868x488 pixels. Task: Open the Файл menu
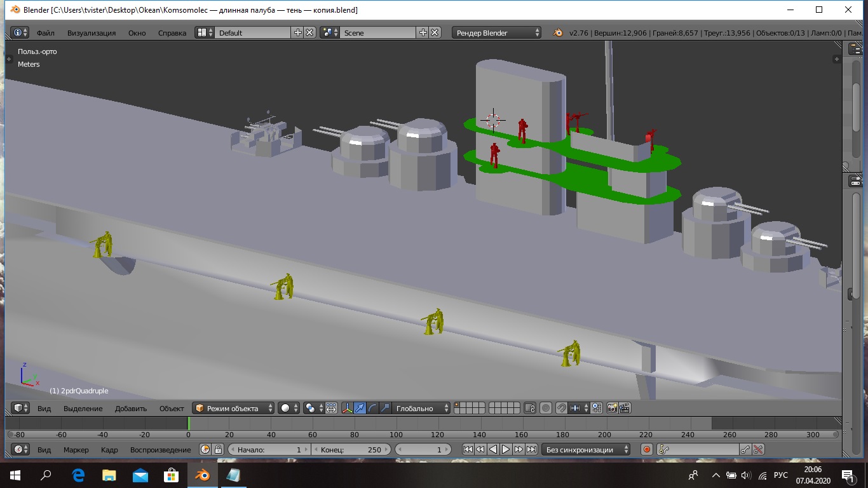point(45,32)
